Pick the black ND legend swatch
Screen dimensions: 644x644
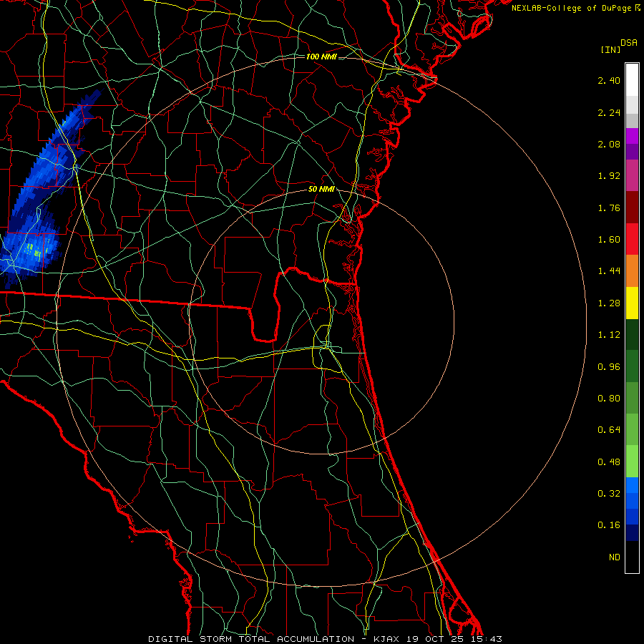point(632,557)
